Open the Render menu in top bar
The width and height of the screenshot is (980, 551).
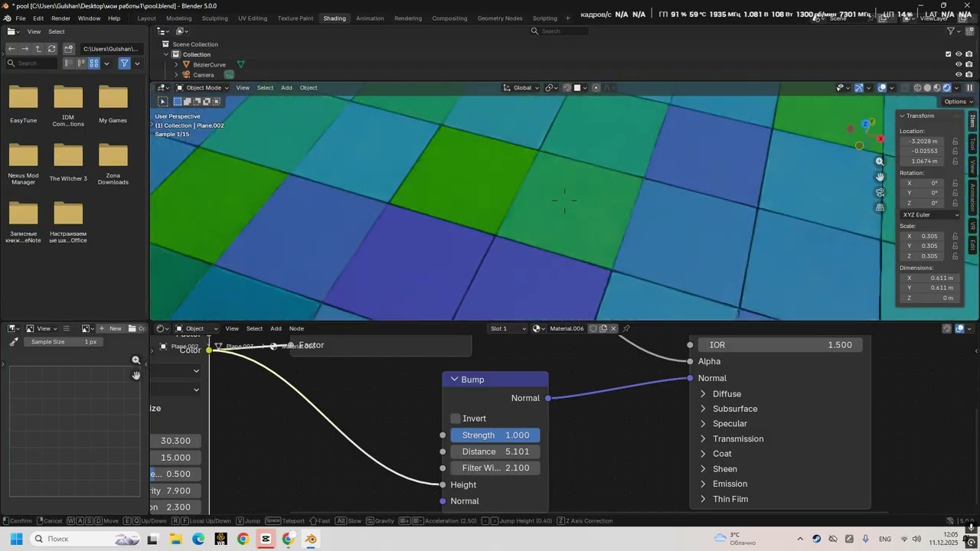(60, 18)
